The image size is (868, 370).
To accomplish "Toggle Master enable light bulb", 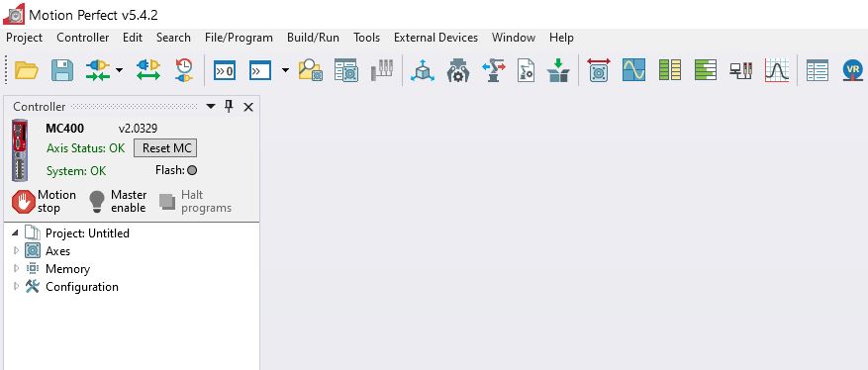I will (x=97, y=202).
